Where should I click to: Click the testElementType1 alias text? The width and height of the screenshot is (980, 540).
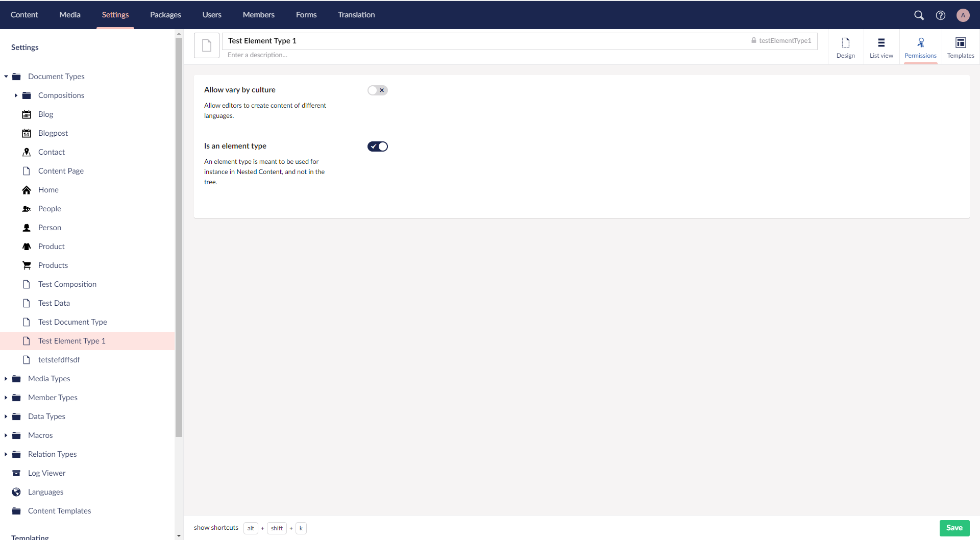[x=785, y=40]
